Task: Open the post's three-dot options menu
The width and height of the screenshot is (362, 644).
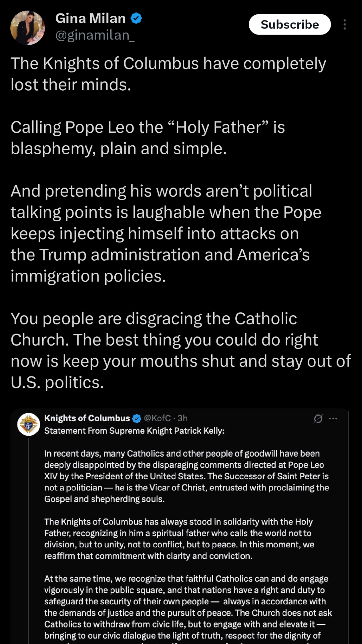Action: (x=345, y=24)
